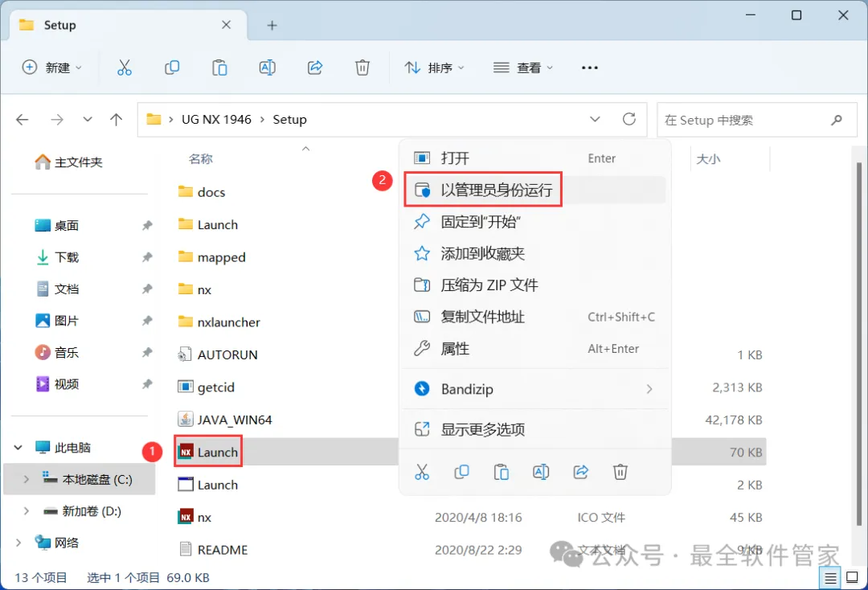
Task: Open 图片 in the sidebar
Action: point(57,321)
